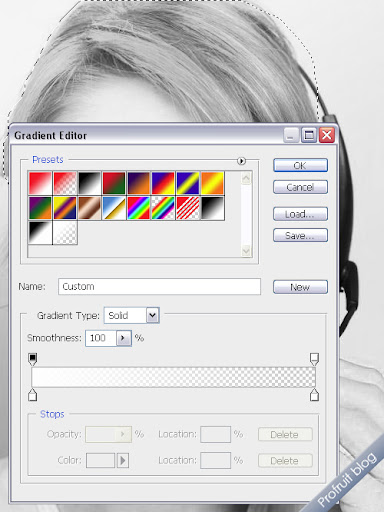384x512 pixels.
Task: Pick the Transparent Rainbow gradient preset
Action: click(x=163, y=208)
